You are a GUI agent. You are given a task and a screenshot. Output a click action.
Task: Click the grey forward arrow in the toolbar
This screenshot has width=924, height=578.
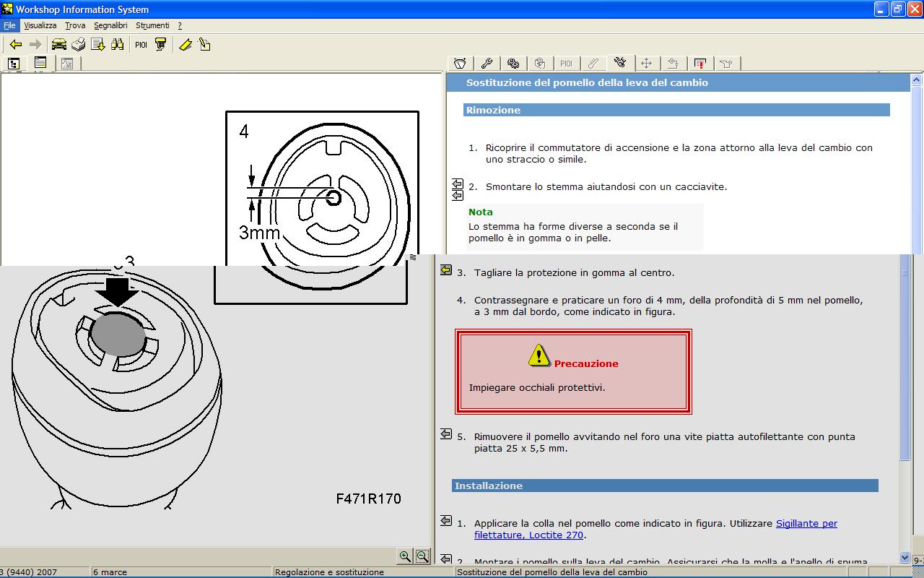pos(35,45)
